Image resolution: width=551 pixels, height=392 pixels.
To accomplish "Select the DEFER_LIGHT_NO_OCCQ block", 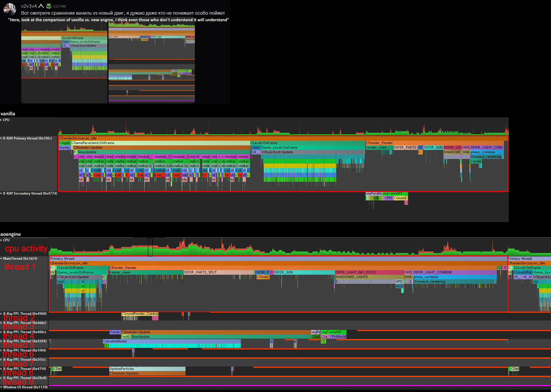I will [x=369, y=272].
